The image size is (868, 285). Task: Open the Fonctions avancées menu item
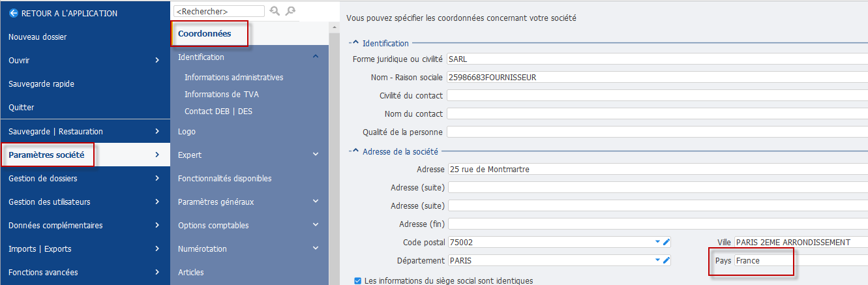(85, 272)
